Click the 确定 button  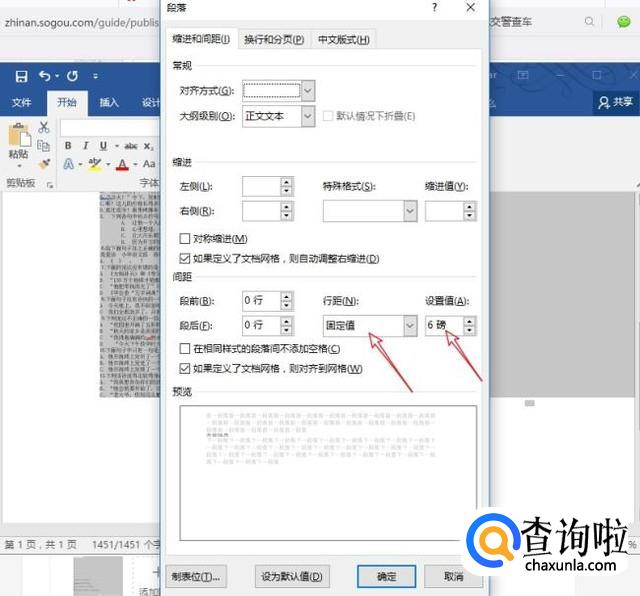(386, 576)
